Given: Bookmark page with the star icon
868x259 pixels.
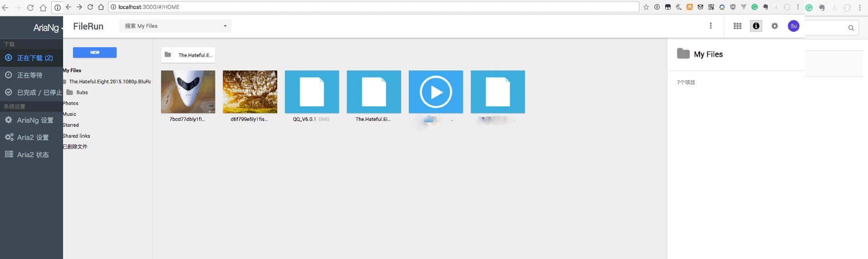Looking at the screenshot, I should 646,7.
